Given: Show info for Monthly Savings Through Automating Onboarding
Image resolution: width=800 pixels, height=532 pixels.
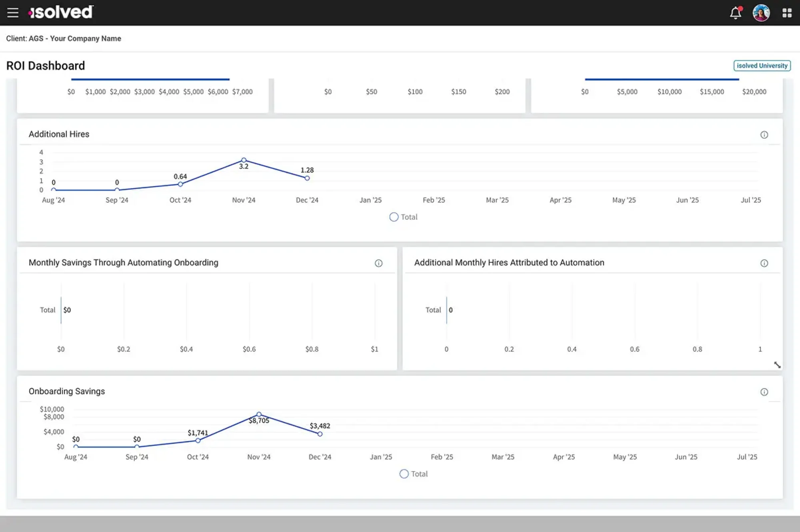Looking at the screenshot, I should [x=378, y=263].
